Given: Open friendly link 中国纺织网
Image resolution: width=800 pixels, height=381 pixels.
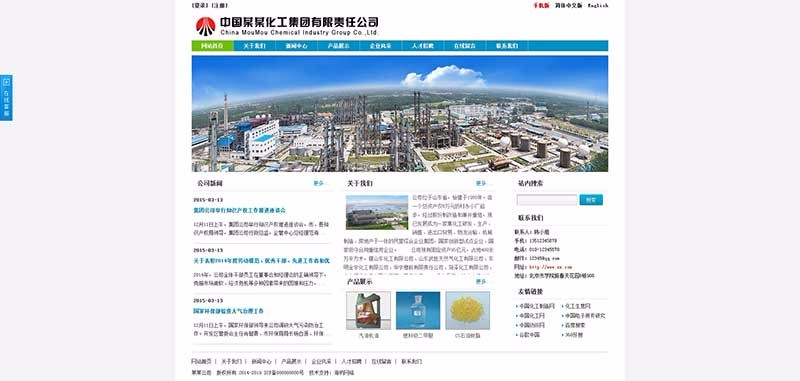Looking at the screenshot, I should click(x=532, y=325).
